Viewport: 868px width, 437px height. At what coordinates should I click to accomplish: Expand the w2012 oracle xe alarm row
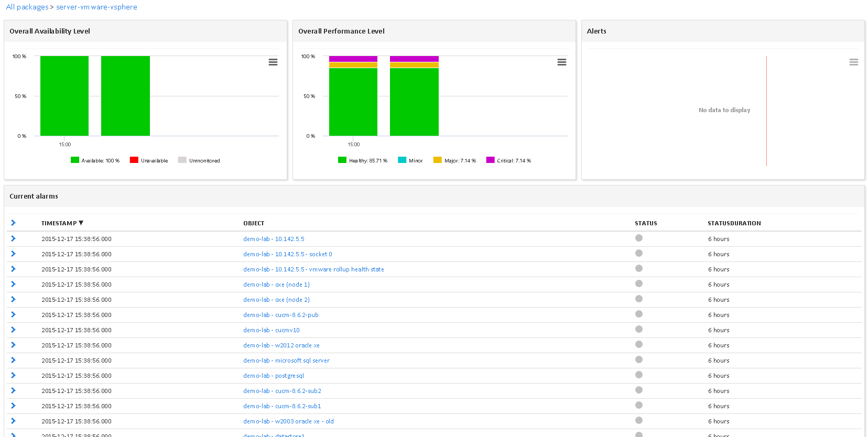click(x=13, y=345)
